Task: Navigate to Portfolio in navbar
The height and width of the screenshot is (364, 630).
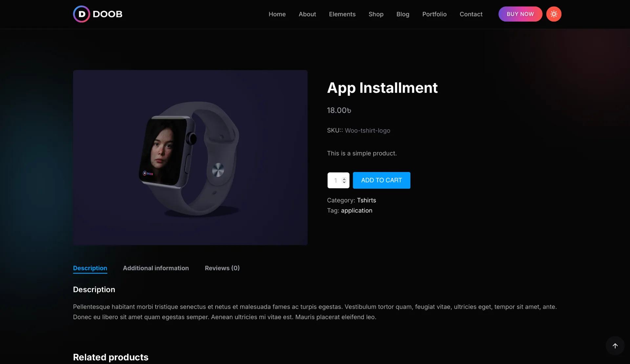Action: click(434, 14)
